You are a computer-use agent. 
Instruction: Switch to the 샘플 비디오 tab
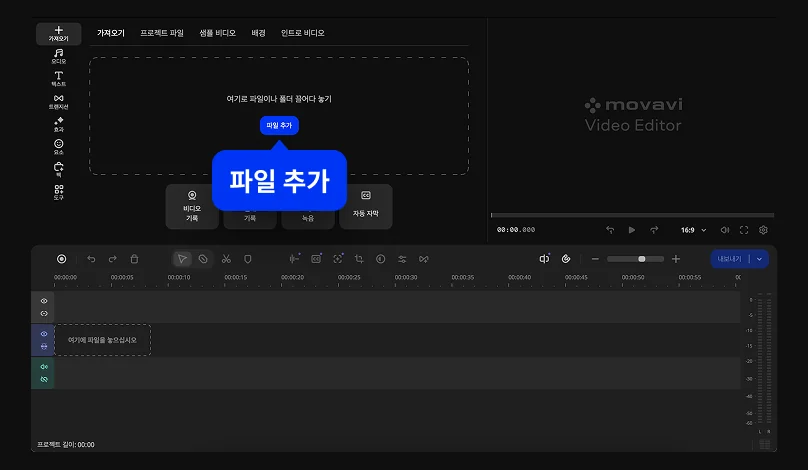point(217,33)
